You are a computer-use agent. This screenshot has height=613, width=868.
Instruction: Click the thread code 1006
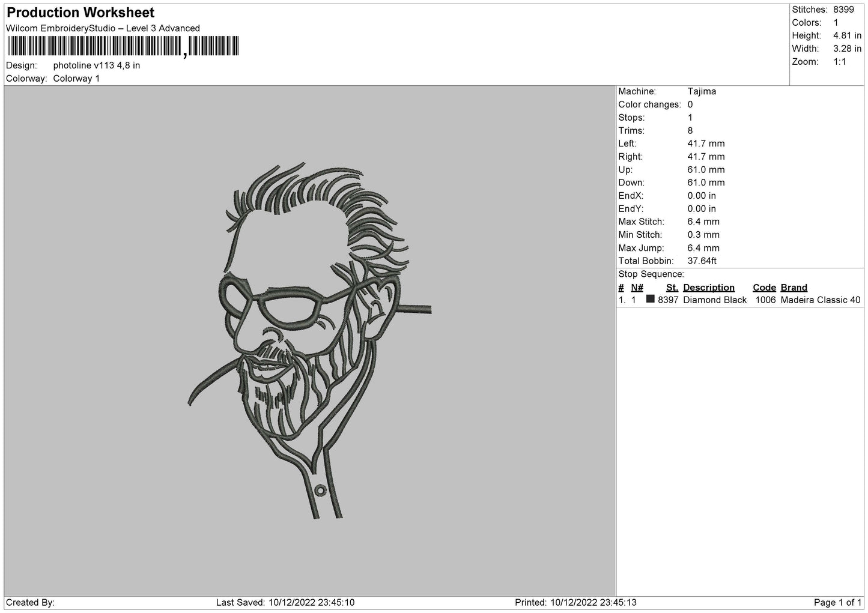765,300
